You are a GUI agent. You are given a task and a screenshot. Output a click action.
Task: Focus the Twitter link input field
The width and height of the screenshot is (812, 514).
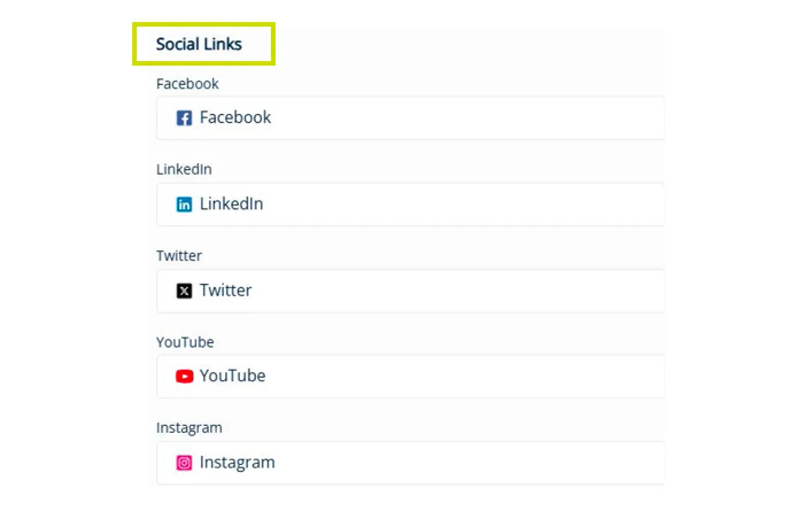411,291
